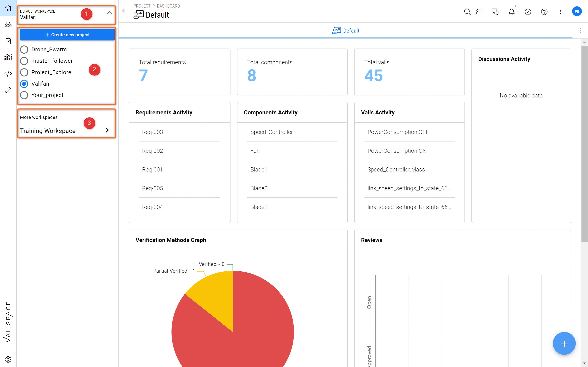Select the Project_Explore radio button
The height and width of the screenshot is (367, 588).
(24, 72)
